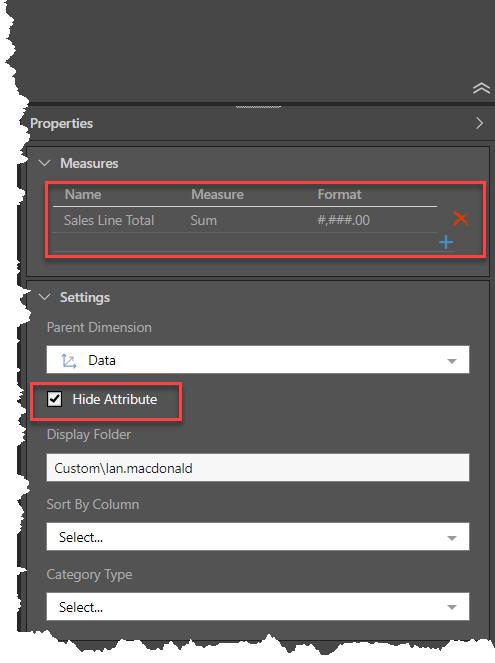Collapse the Measures section
This screenshot has height=663, width=495.
(44, 163)
